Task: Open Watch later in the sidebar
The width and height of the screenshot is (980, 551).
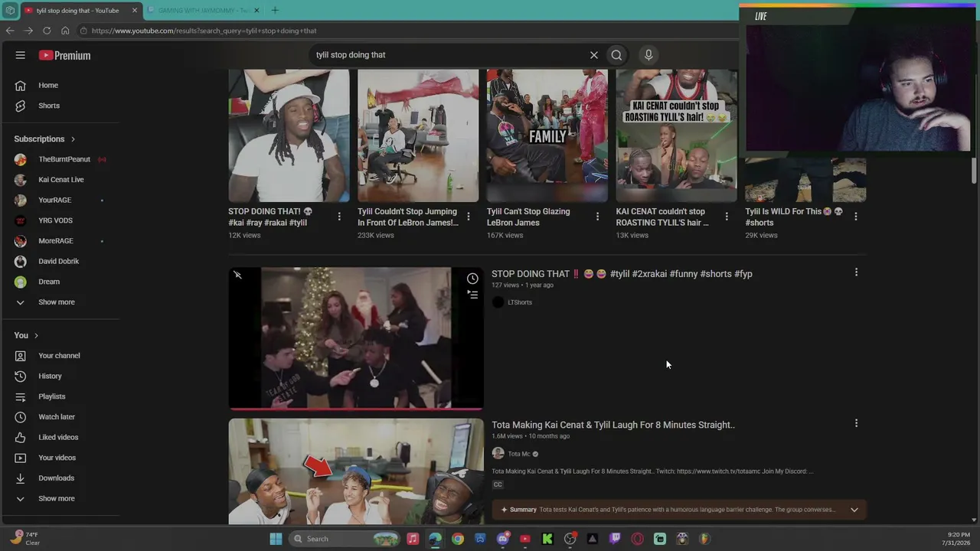Action: [x=57, y=417]
